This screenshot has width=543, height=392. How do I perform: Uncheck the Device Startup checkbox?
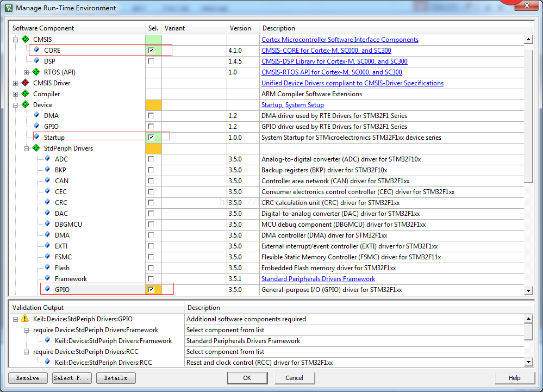pos(151,137)
